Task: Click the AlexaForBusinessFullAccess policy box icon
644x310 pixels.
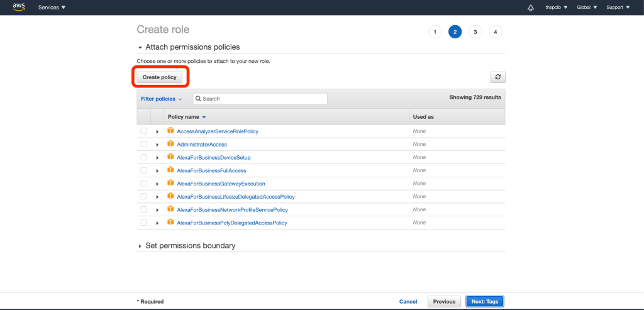Action: point(170,170)
